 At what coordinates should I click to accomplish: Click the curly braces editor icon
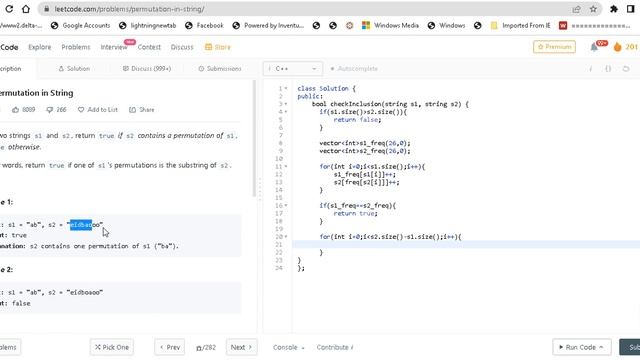pos(608,69)
